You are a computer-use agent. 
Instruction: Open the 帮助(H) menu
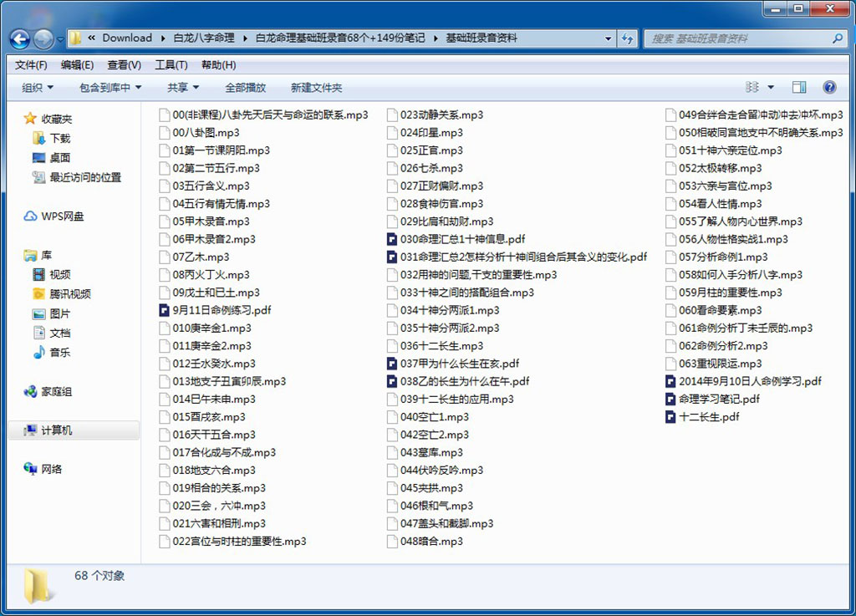pyautogui.click(x=218, y=65)
